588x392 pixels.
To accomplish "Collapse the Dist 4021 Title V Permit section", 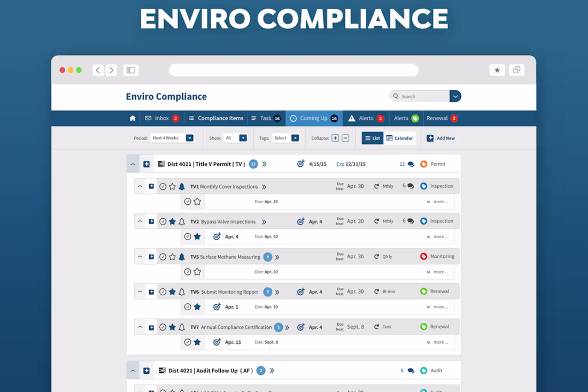I will click(133, 164).
